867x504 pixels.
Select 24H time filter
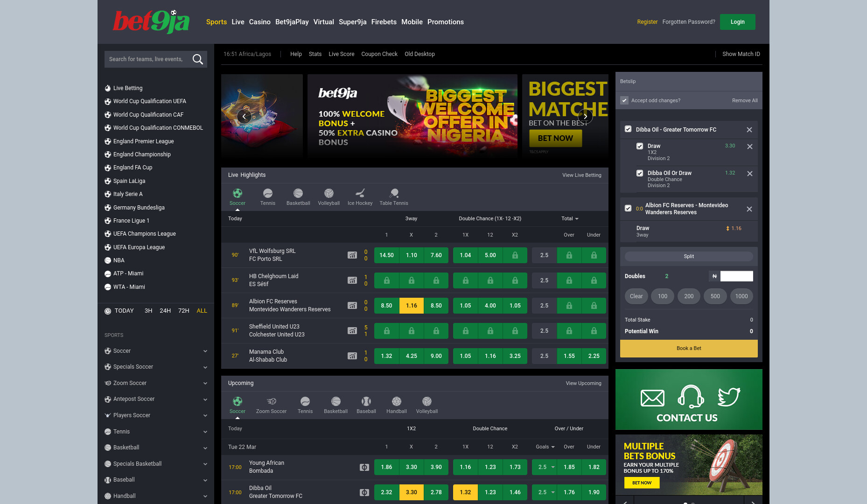pos(165,311)
